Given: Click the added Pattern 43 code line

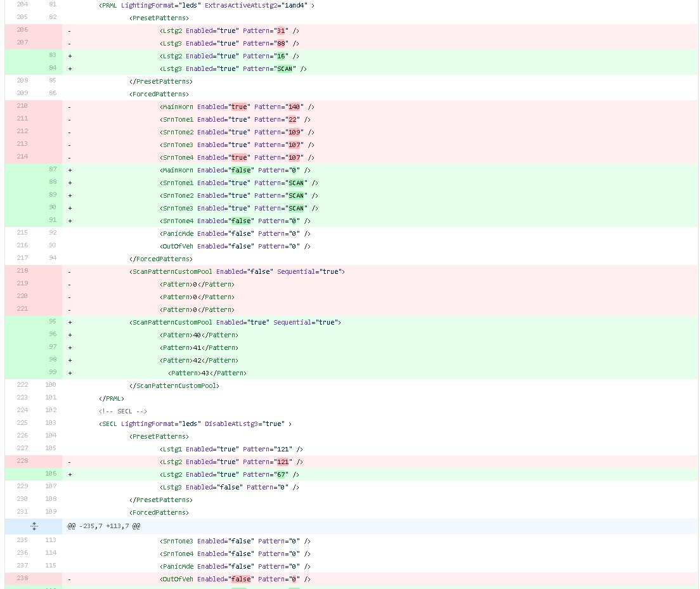Looking at the screenshot, I should point(207,373).
